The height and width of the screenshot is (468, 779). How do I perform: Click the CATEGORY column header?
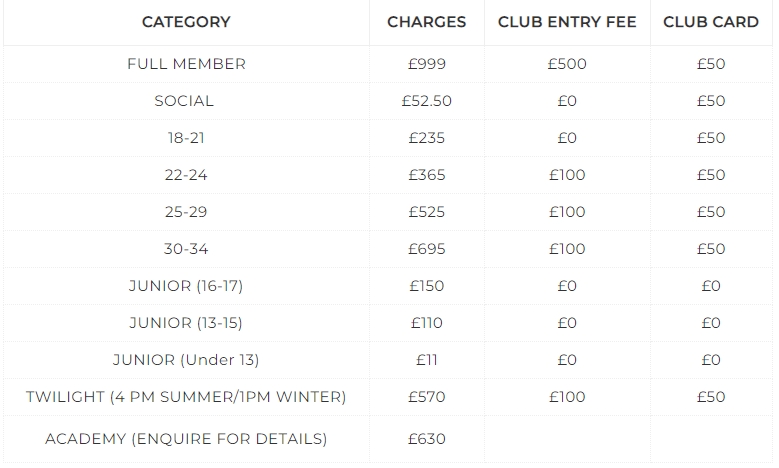point(186,22)
